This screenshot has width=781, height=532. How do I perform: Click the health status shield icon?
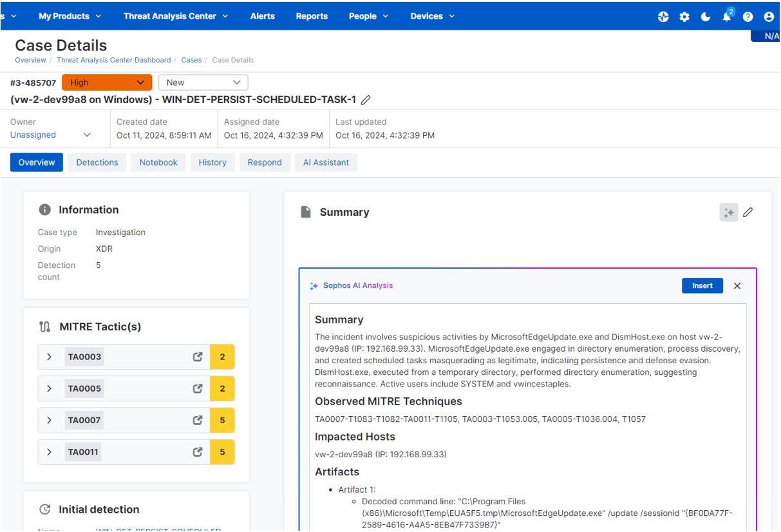coord(663,17)
